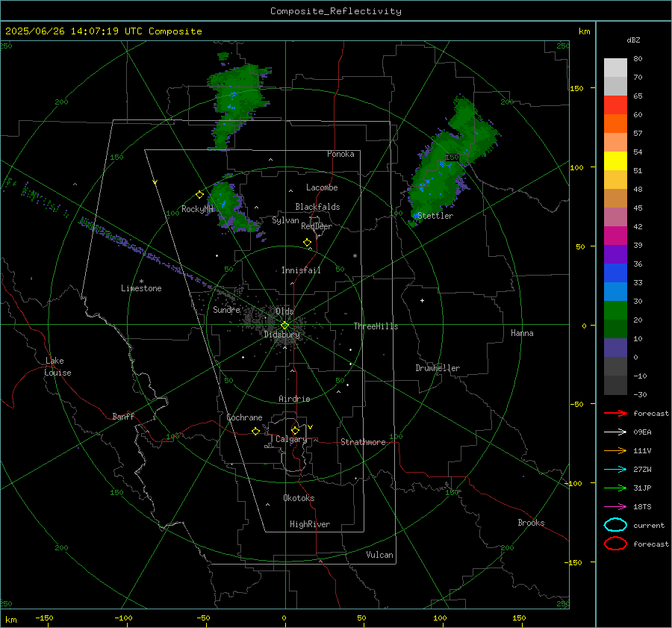This screenshot has width=672, height=628.
Task: Click the yellow diamond marker over Calgary
Action: [x=295, y=430]
